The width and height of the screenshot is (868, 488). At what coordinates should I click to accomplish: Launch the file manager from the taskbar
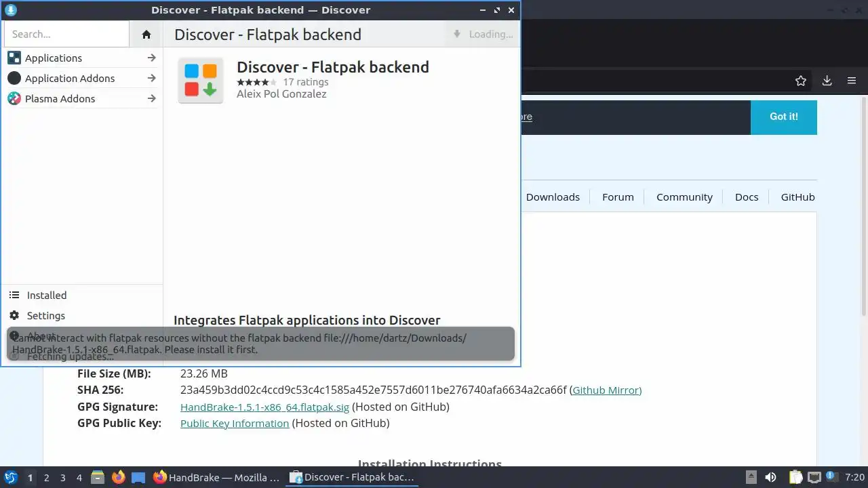click(98, 478)
